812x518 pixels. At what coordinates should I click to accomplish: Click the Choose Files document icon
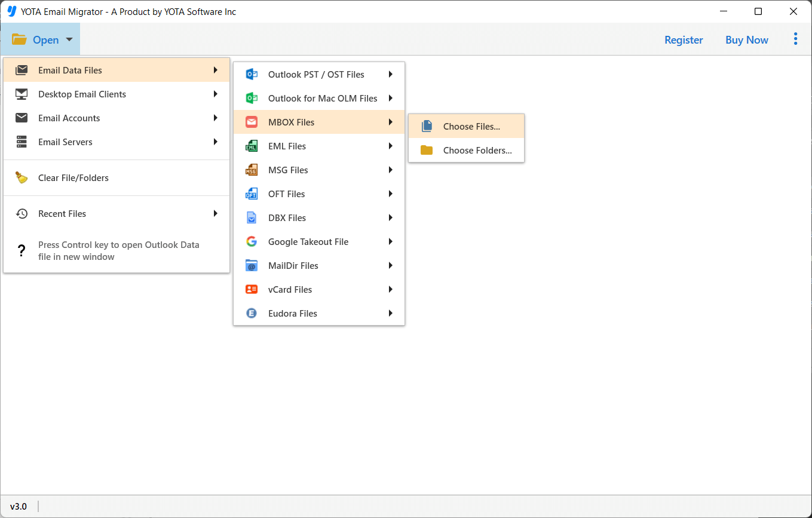tap(427, 126)
